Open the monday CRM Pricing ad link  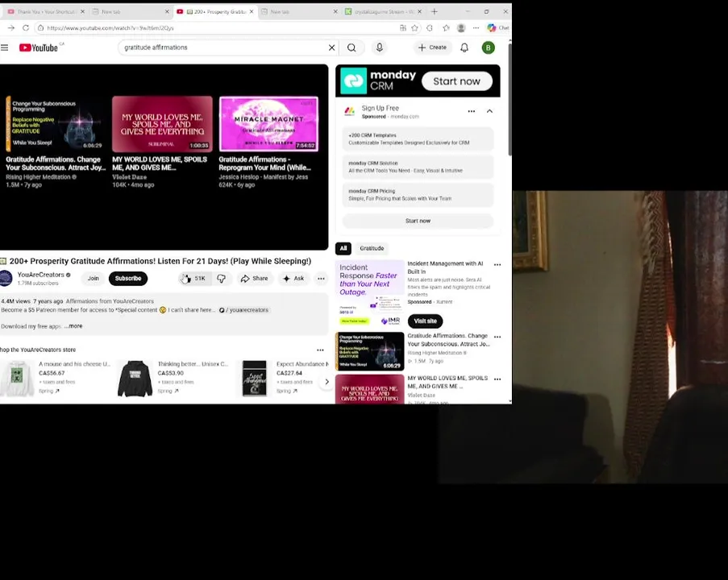tap(418, 195)
